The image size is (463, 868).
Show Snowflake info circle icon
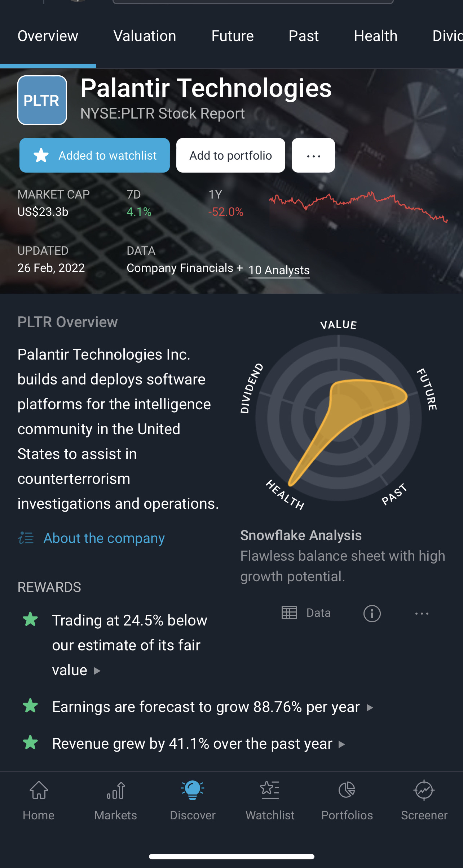tap(372, 613)
